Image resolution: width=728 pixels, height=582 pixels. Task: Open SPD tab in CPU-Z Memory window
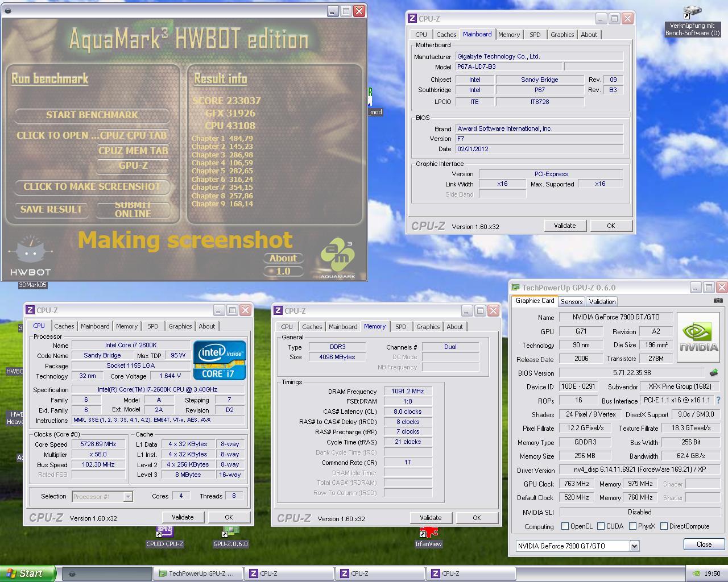tap(401, 327)
